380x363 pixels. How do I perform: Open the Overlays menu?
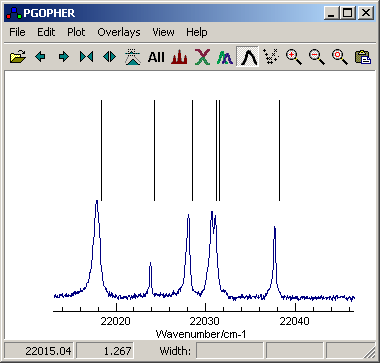[119, 32]
